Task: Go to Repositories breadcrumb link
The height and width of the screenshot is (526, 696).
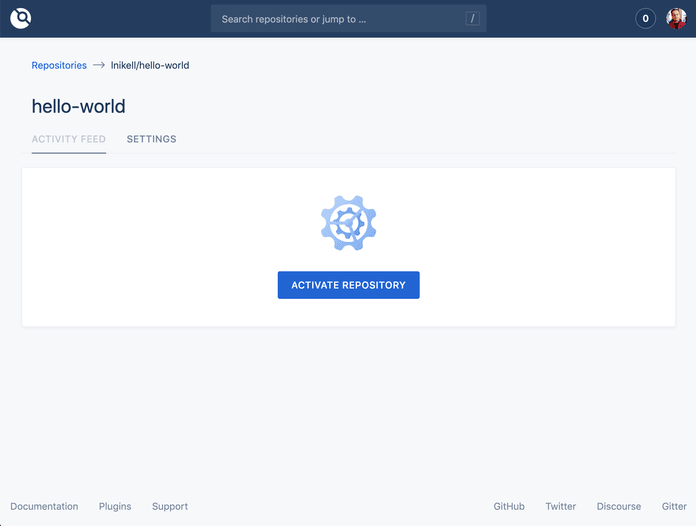Action: 59,66
